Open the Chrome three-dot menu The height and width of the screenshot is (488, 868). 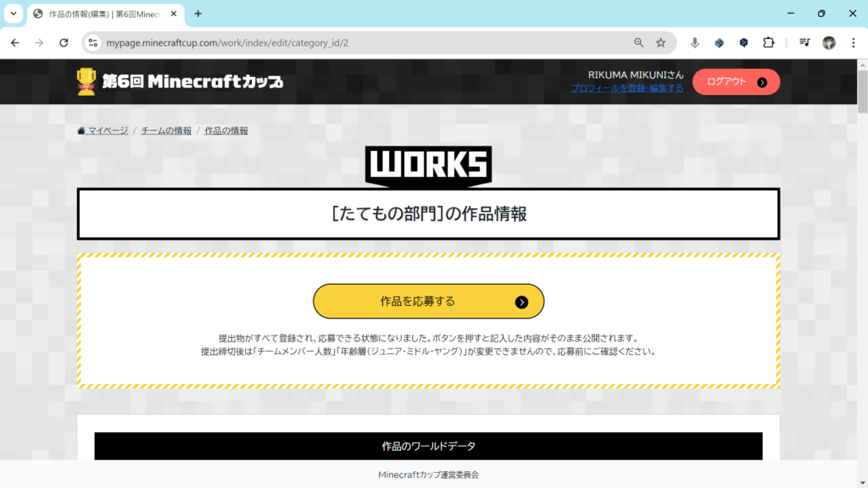pos(854,42)
